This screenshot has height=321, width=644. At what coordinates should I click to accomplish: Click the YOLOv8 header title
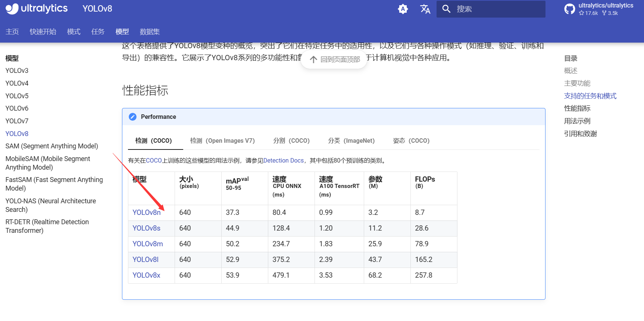click(x=97, y=9)
